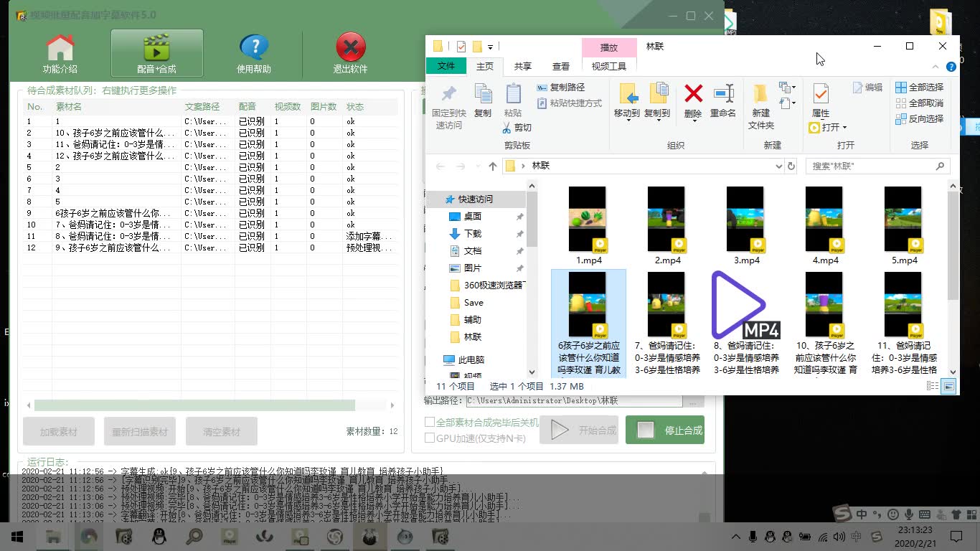Click the Explorer help question mark icon
Image resolution: width=980 pixels, height=551 pixels.
click(x=951, y=66)
